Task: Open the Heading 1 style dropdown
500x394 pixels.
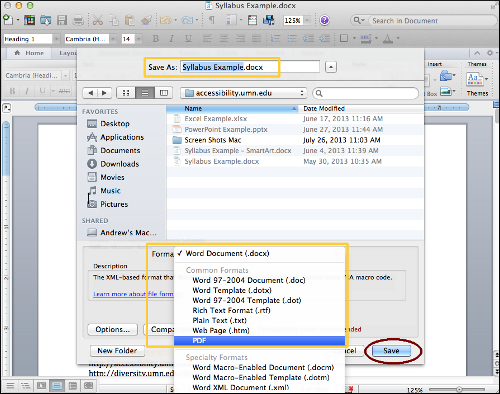Action: pyautogui.click(x=56, y=39)
